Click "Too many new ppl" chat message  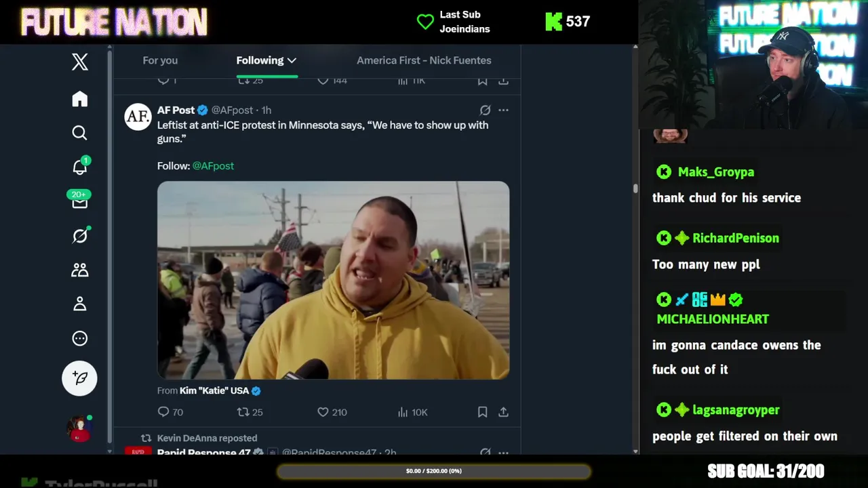706,264
